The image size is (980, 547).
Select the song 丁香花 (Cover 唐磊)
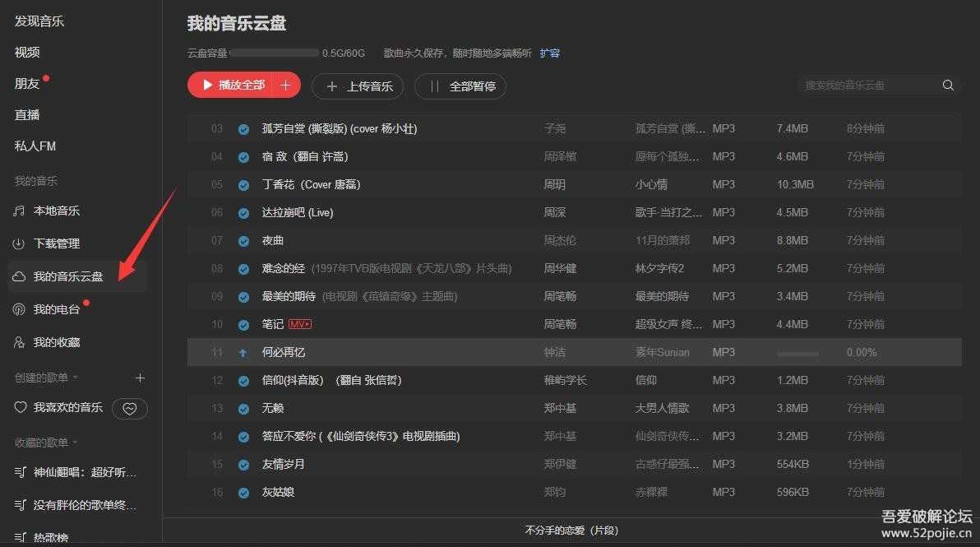(312, 184)
